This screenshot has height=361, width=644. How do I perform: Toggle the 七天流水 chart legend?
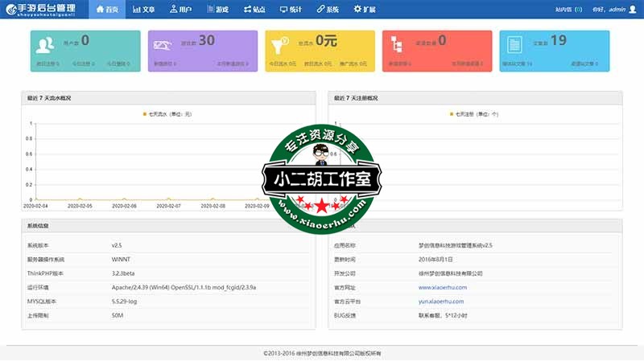coord(167,114)
